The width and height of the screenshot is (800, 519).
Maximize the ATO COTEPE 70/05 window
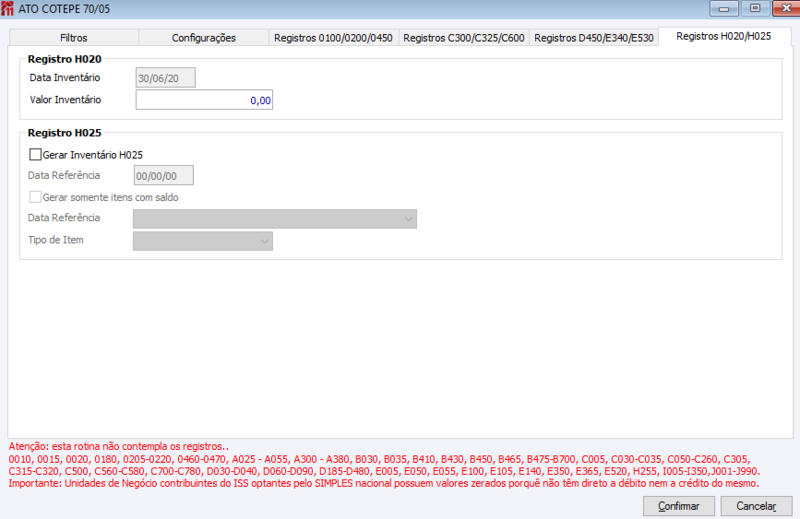pyautogui.click(x=755, y=8)
